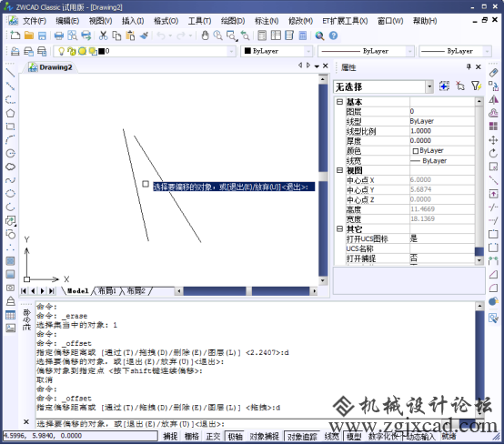Click the Rotate tool icon
The image size is (504, 445).
pyautogui.click(x=493, y=154)
